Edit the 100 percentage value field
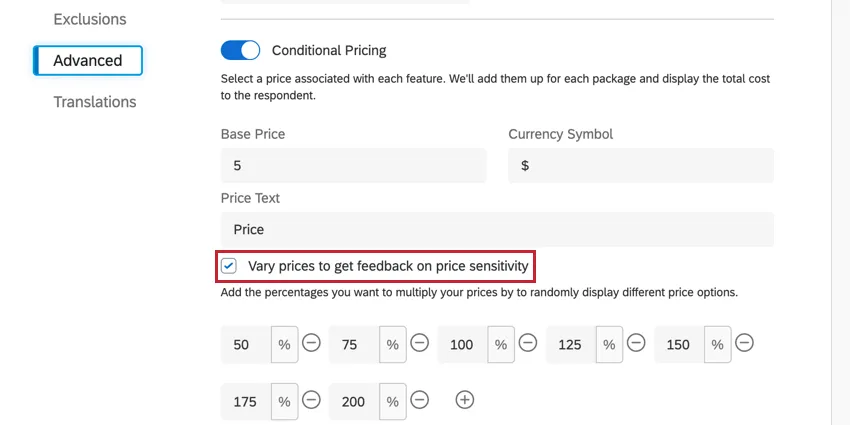 461,344
